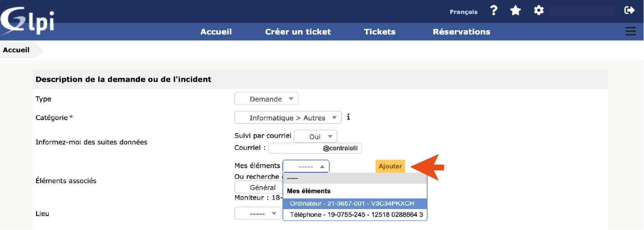This screenshot has width=644, height=230.
Task: Open Créer un ticket menu item
Action: (x=298, y=32)
